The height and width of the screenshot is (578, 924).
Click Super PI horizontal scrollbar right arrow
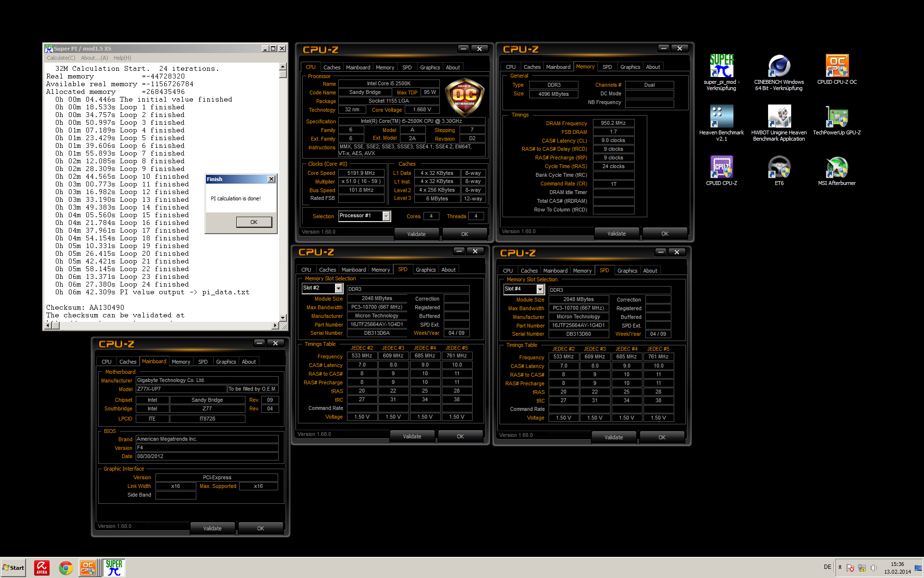pyautogui.click(x=275, y=326)
